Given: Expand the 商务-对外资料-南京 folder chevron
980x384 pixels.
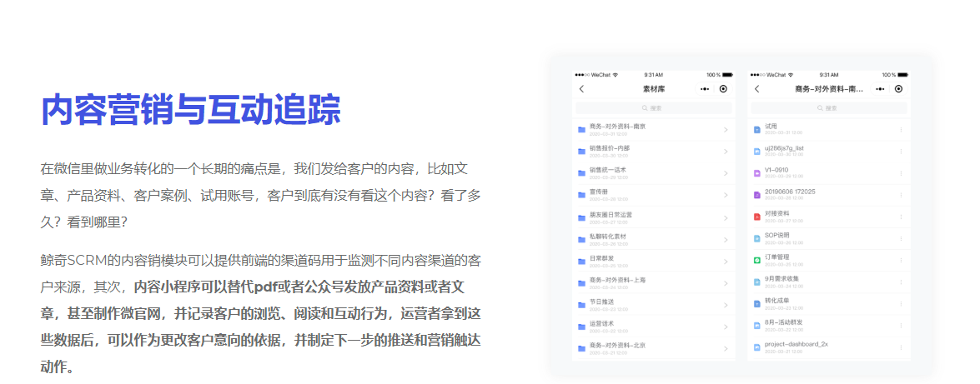Looking at the screenshot, I should click(726, 130).
